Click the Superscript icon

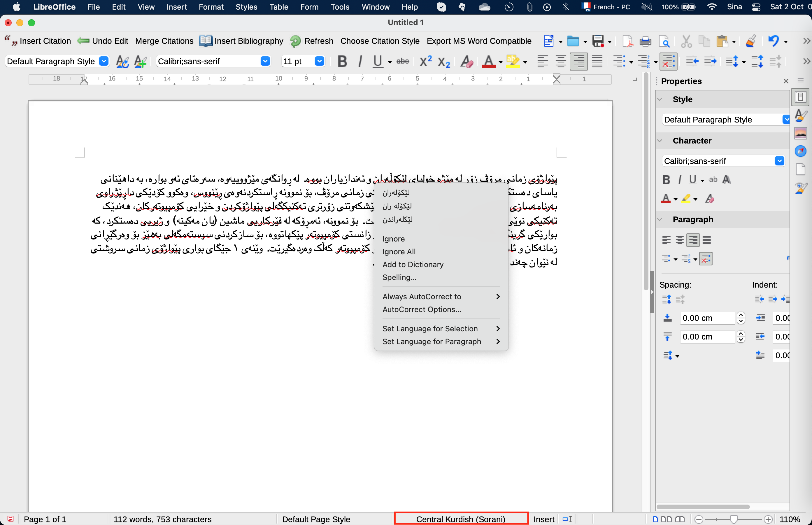(x=426, y=61)
